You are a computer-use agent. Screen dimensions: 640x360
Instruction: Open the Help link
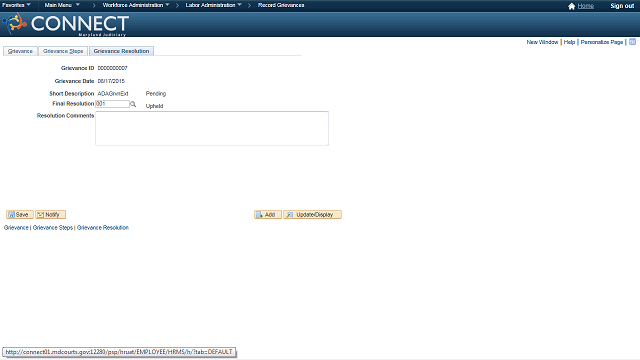(x=569, y=42)
